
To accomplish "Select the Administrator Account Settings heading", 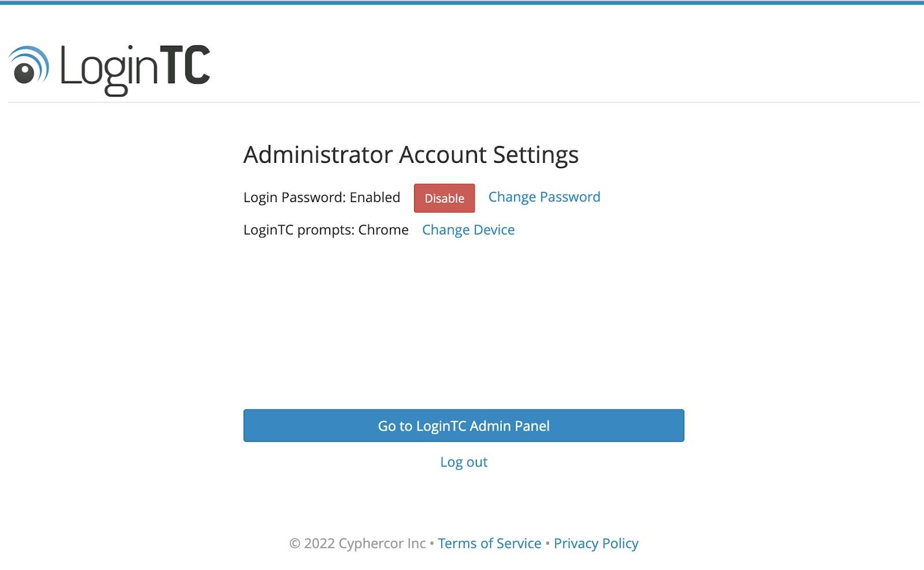I will 411,154.
